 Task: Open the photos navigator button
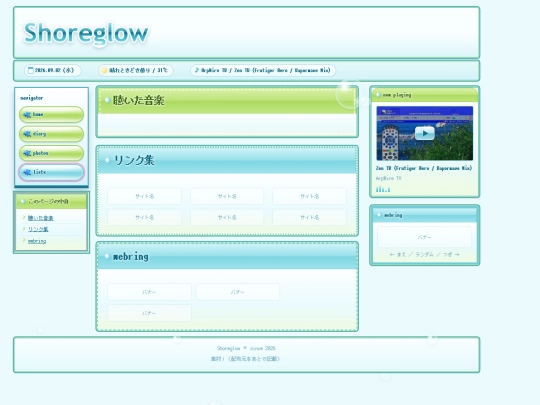coord(51,153)
